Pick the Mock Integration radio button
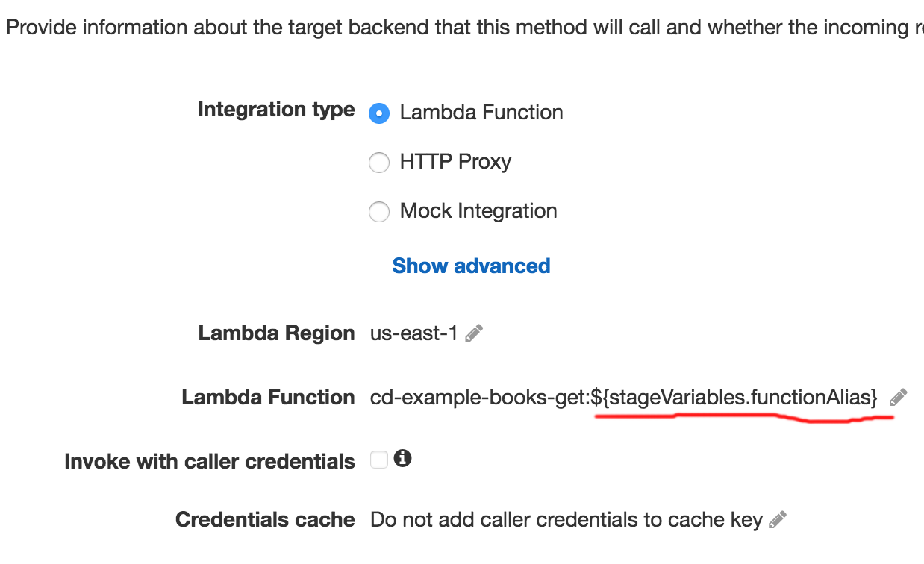 pos(379,212)
